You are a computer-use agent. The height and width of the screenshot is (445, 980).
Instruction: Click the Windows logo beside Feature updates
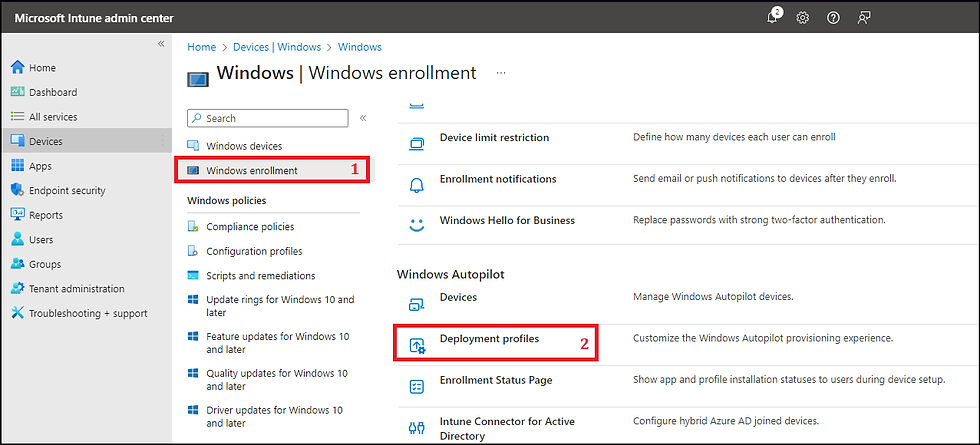[193, 336]
